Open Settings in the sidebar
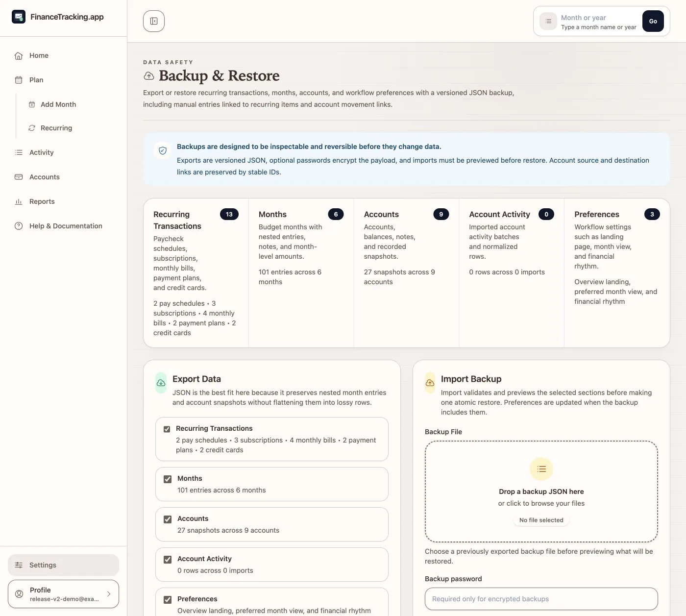 pos(64,565)
